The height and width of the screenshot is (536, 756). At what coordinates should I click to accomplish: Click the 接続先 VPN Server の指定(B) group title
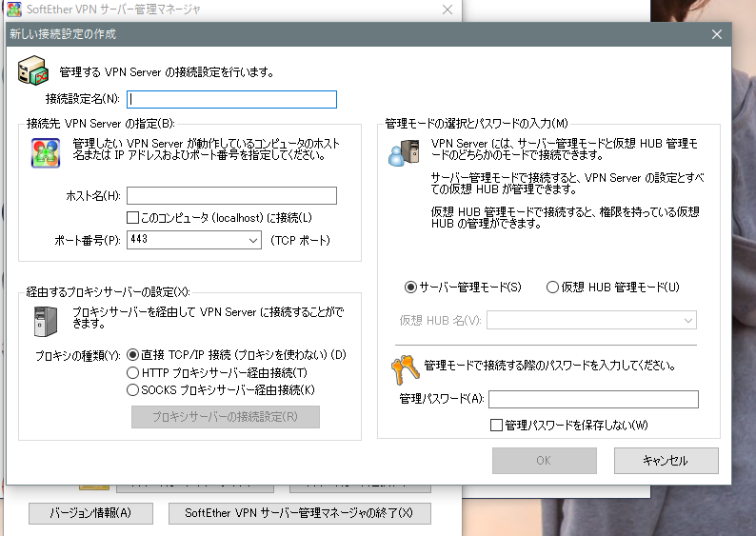pyautogui.click(x=100, y=124)
